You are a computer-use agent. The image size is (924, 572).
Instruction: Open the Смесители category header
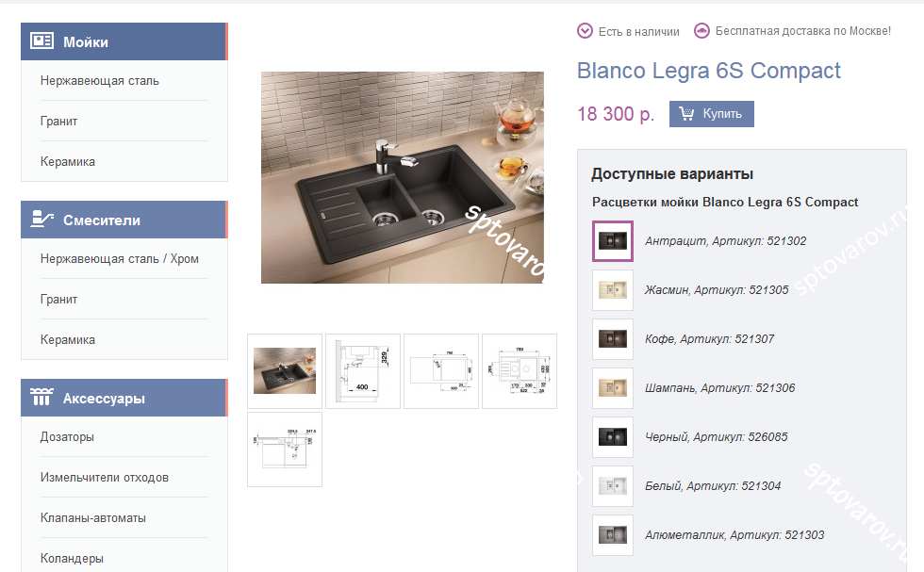pyautogui.click(x=124, y=220)
